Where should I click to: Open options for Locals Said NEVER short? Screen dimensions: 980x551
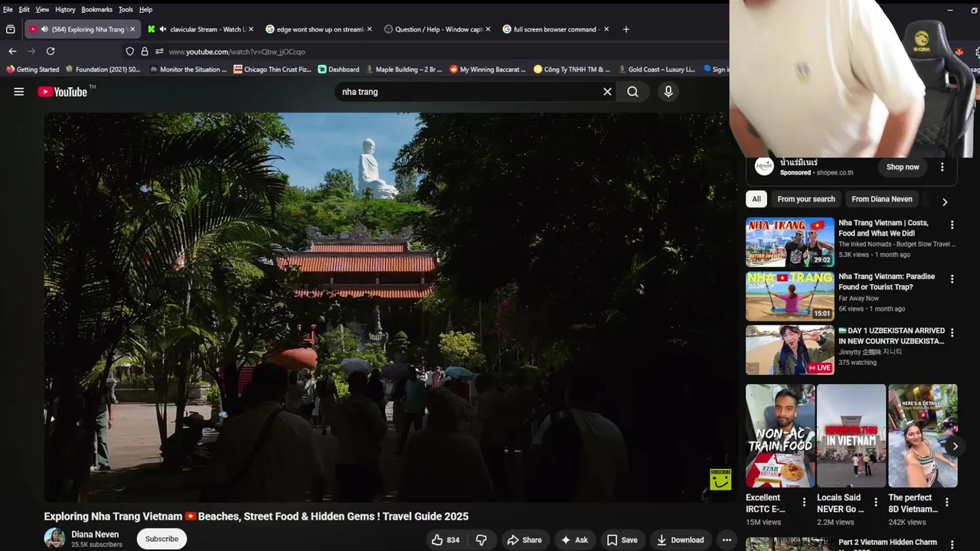click(875, 502)
